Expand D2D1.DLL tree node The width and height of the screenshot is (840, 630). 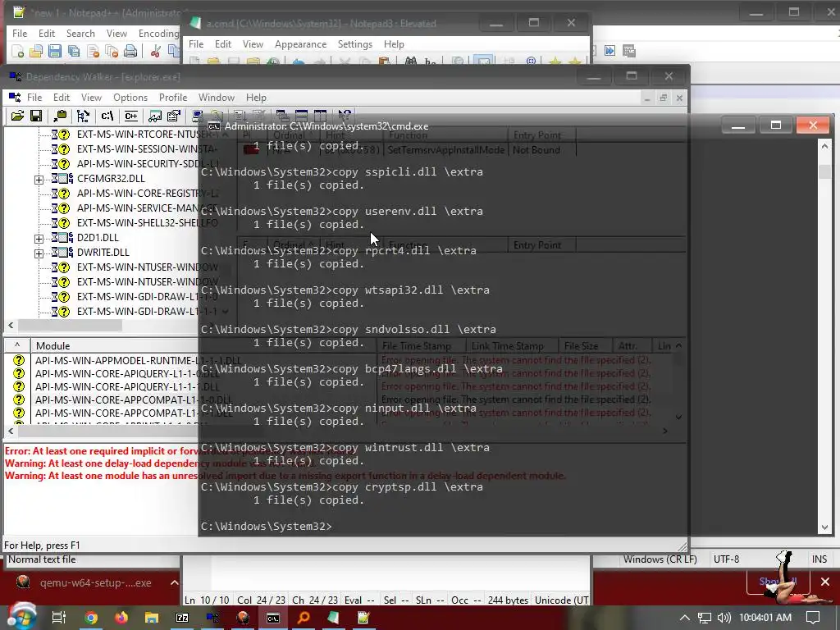tap(39, 239)
